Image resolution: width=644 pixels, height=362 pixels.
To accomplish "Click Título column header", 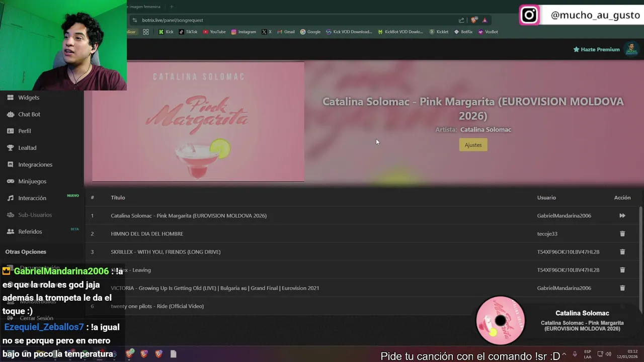I will click(x=118, y=198).
